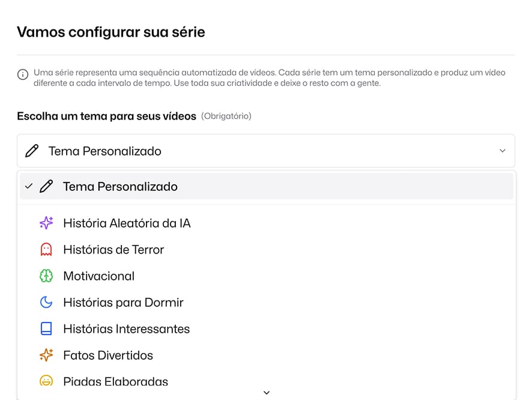532x400 pixels.
Task: Click the orange sparkle icon for Fatos Divertidos
Action: (46, 355)
